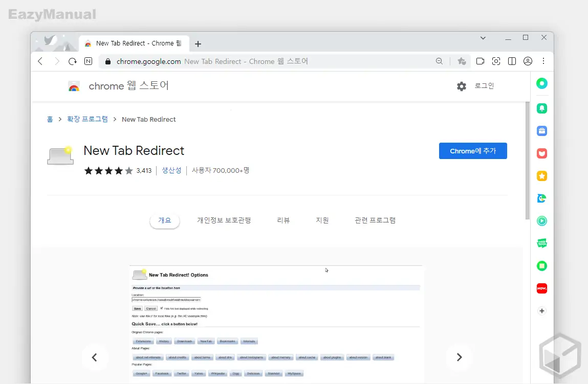Open the green play button sidebar icon
The height and width of the screenshot is (384, 588).
coord(542,221)
